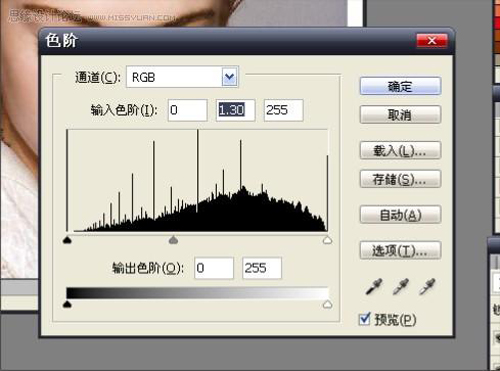Click the input shadow field showing 0
Viewport: 500px width, 371px height.
click(x=188, y=110)
